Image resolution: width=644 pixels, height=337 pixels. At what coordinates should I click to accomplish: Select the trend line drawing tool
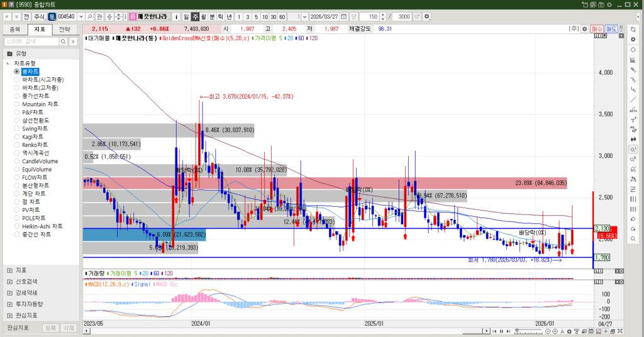click(x=633, y=99)
